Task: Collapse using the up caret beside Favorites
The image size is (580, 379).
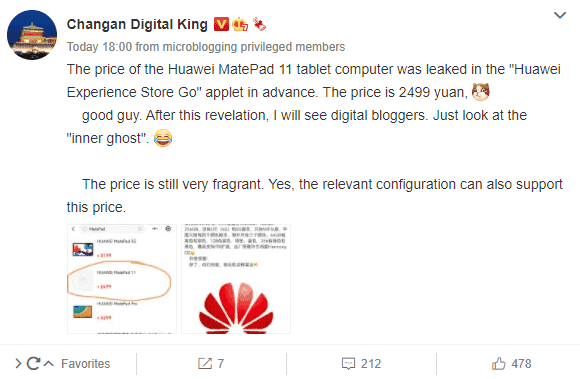Action: tap(48, 364)
